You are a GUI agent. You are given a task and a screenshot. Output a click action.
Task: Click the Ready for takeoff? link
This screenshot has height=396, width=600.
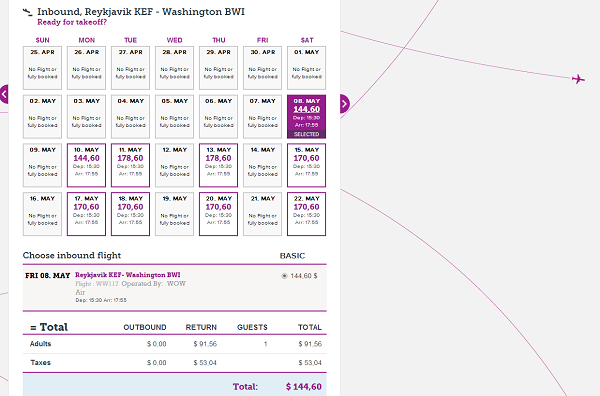(72, 22)
